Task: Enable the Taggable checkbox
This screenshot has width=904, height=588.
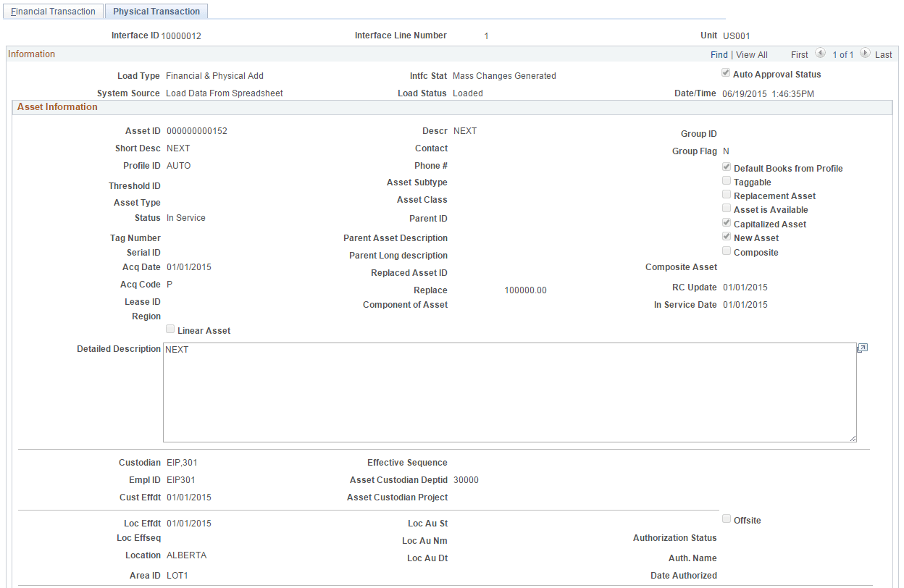Action: (x=727, y=180)
